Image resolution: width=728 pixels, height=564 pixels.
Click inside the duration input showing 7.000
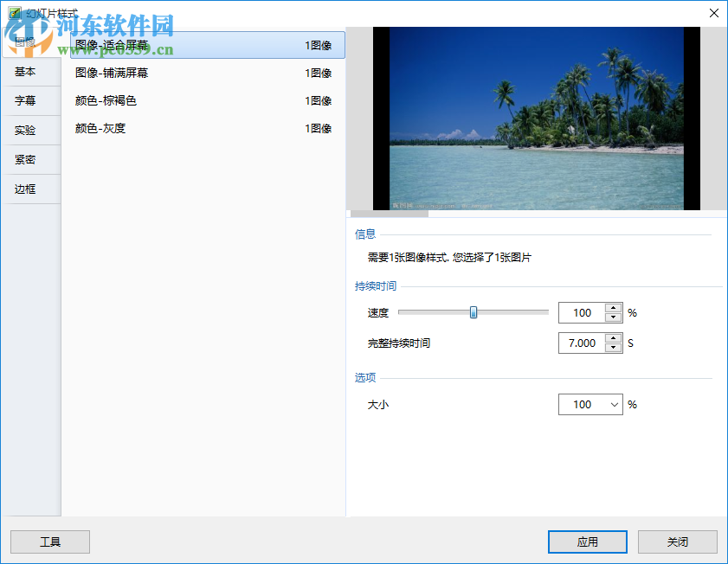click(x=582, y=343)
